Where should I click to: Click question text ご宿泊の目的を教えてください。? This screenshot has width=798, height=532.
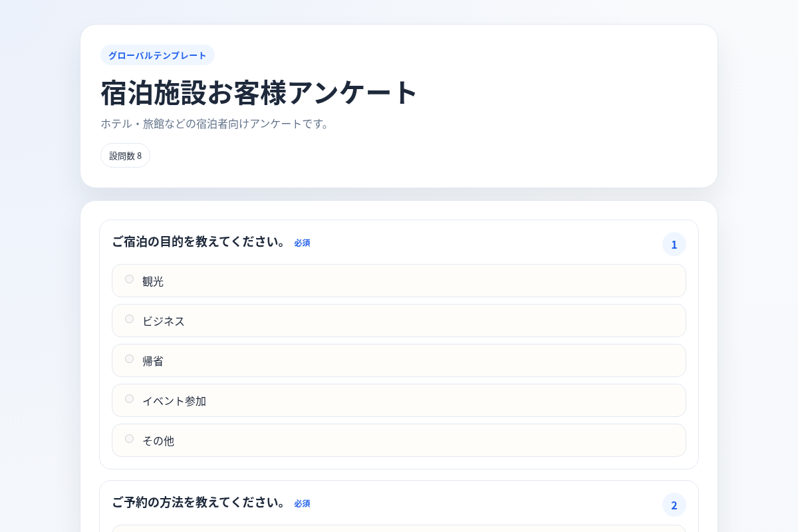click(x=199, y=241)
